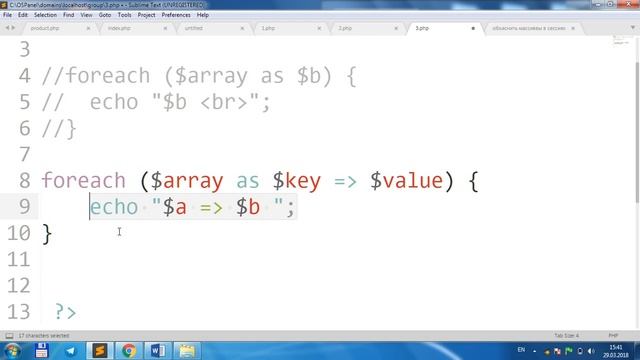Toggle the side panel status bar icon
Screen dimensions: 640x360
9,336
